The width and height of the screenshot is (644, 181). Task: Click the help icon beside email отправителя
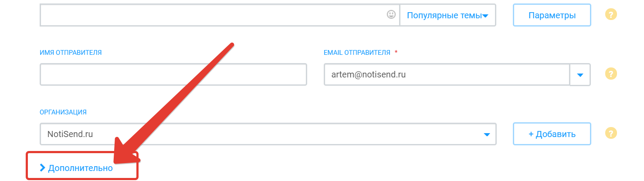(x=611, y=74)
